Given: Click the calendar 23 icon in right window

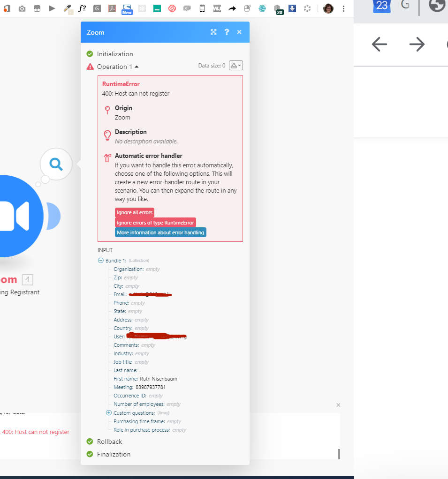Looking at the screenshot, I should [x=382, y=6].
